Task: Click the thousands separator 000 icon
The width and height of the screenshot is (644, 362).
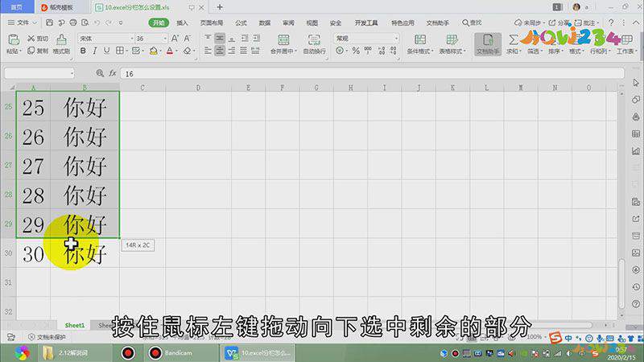Action: tap(368, 51)
